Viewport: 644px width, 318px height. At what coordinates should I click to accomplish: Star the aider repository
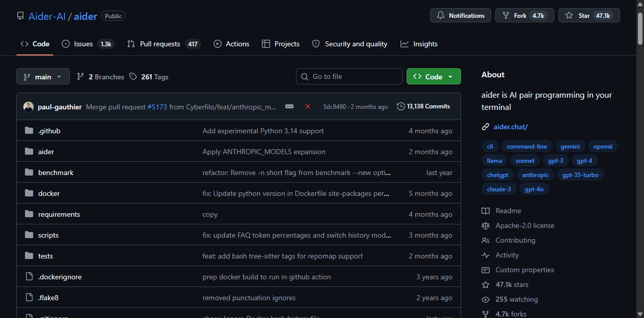(x=589, y=15)
